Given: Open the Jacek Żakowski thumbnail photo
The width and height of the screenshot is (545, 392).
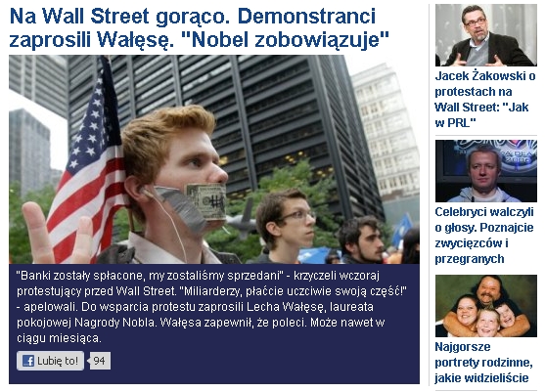Looking at the screenshot, I should tap(486, 35).
